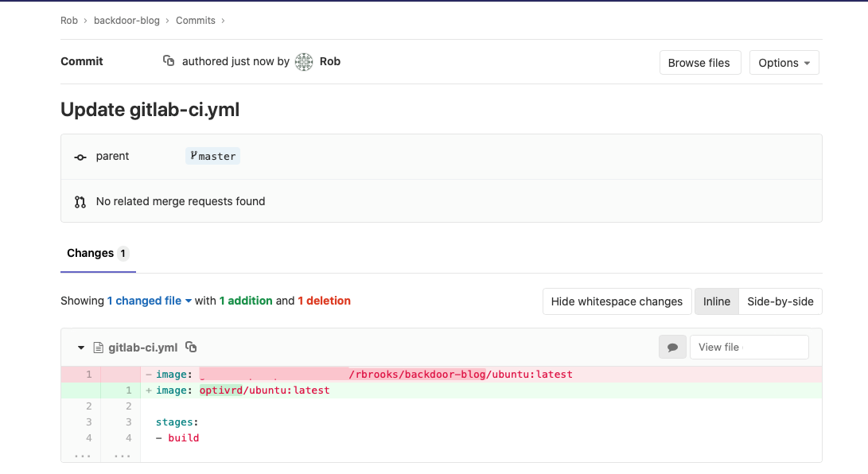868x474 pixels.
Task: Go to Commits in the breadcrumb
Action: click(196, 21)
